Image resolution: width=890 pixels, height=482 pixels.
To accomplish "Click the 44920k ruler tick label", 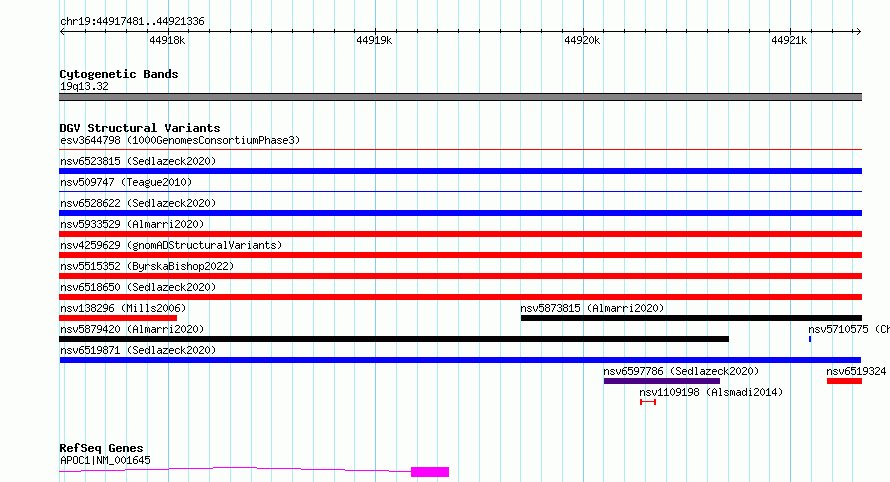I will (x=582, y=40).
